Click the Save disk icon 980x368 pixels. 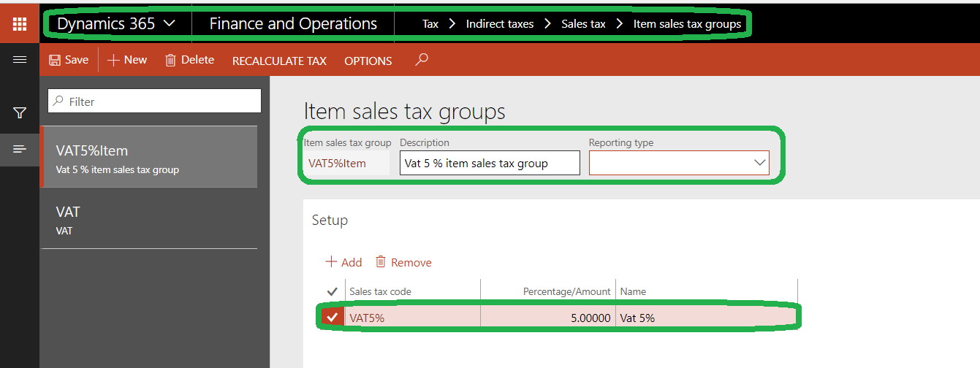(x=56, y=60)
